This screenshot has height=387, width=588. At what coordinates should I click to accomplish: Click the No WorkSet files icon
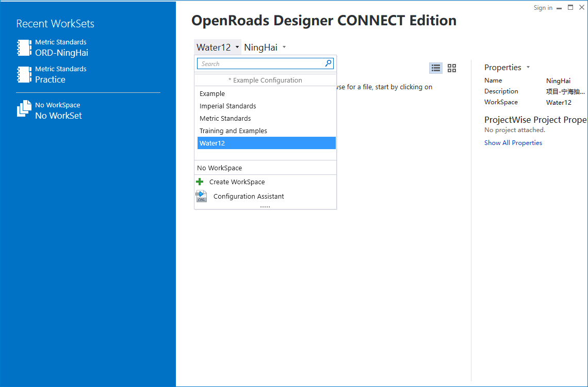24,109
